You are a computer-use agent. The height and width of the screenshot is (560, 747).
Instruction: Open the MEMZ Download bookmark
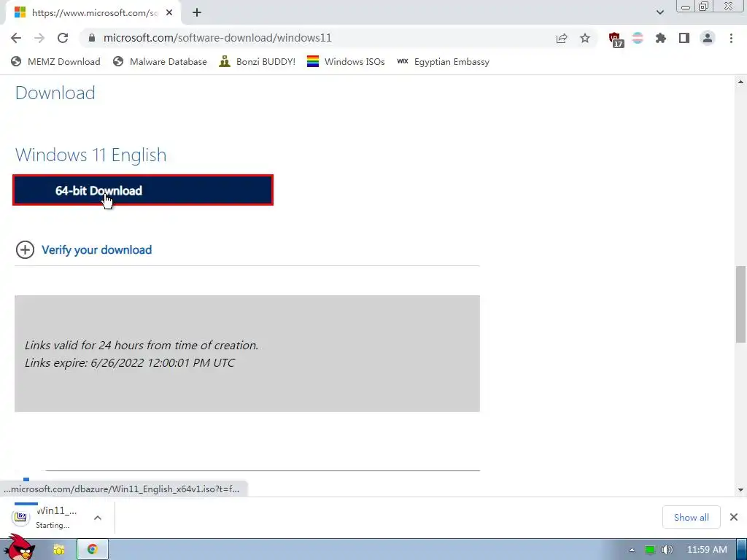click(55, 61)
